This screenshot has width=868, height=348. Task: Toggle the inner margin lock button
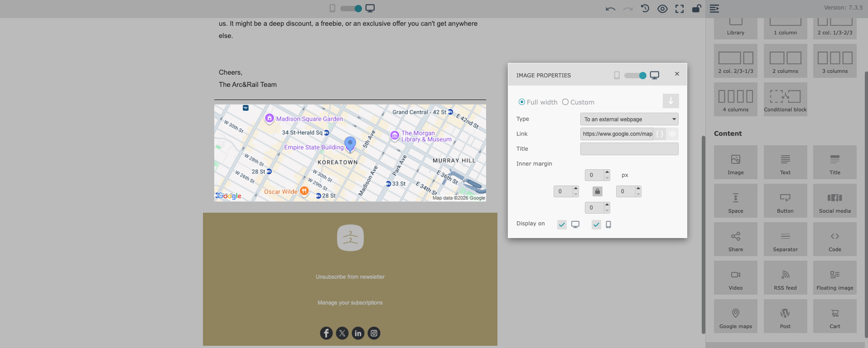point(597,191)
